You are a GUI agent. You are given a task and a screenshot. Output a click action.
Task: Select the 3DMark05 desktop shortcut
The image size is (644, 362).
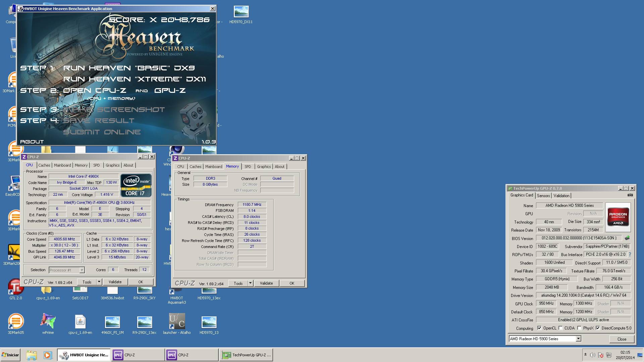[x=16, y=324]
